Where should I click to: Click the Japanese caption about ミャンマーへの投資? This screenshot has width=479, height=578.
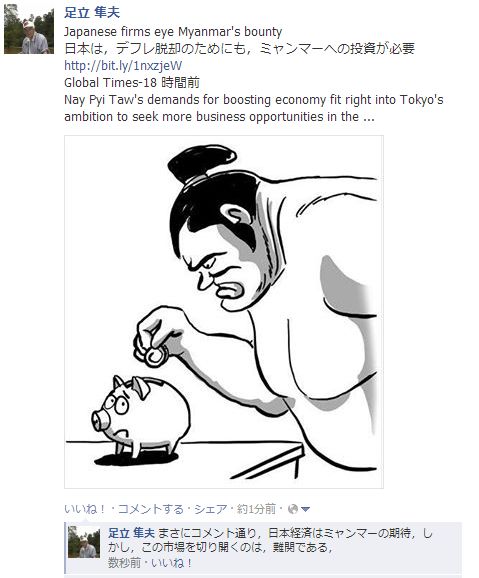pyautogui.click(x=240, y=49)
